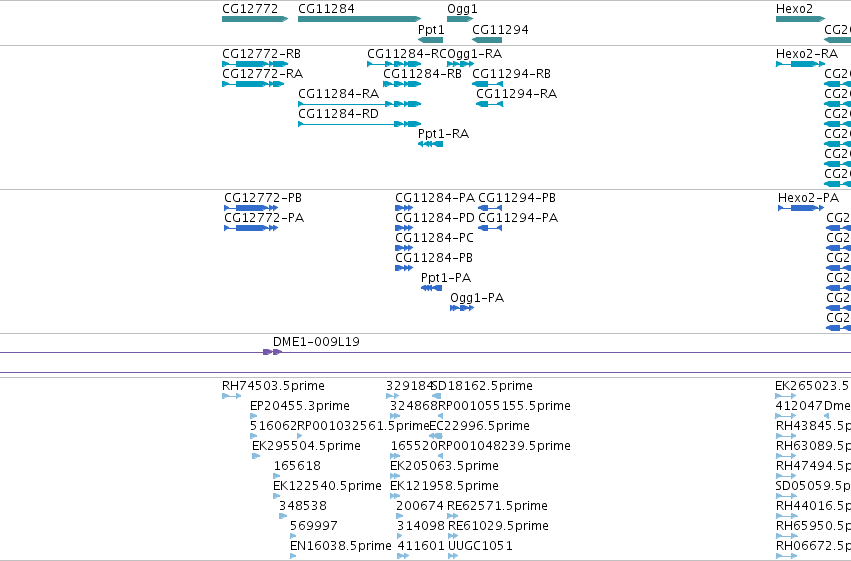Select the 411601 EST label
The width and height of the screenshot is (851, 561).
[421, 546]
